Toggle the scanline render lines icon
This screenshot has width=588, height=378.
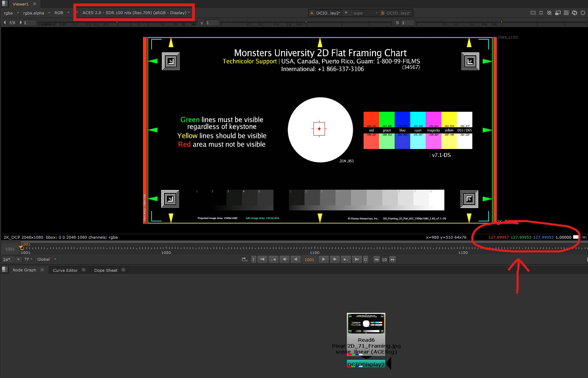coord(566,13)
